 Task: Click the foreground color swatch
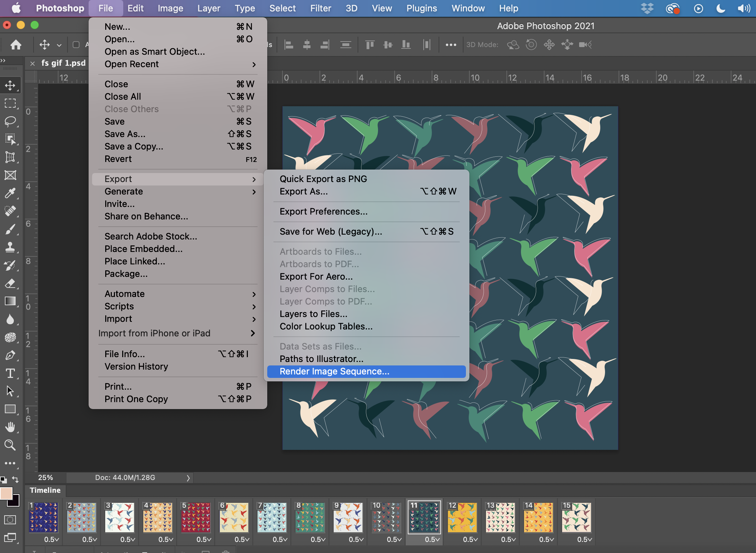point(6,493)
